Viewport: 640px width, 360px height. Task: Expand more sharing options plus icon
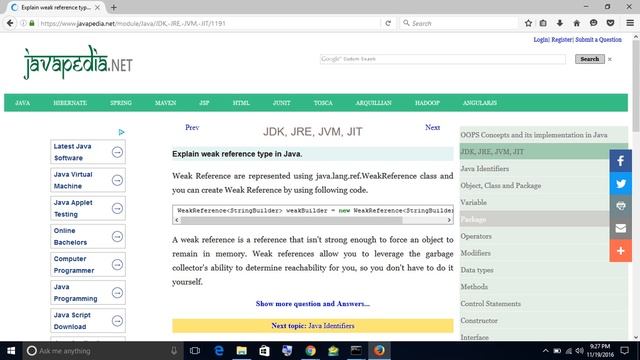tap(620, 251)
